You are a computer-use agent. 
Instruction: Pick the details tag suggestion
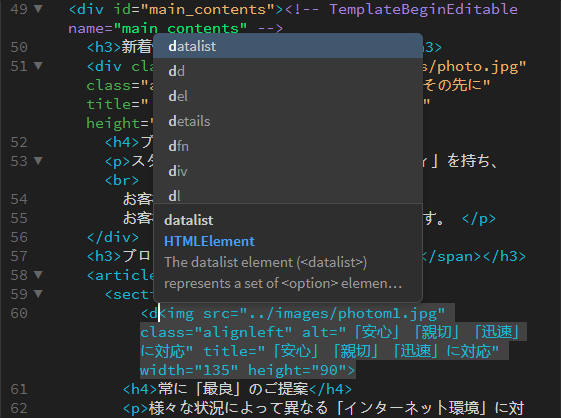[288, 121]
